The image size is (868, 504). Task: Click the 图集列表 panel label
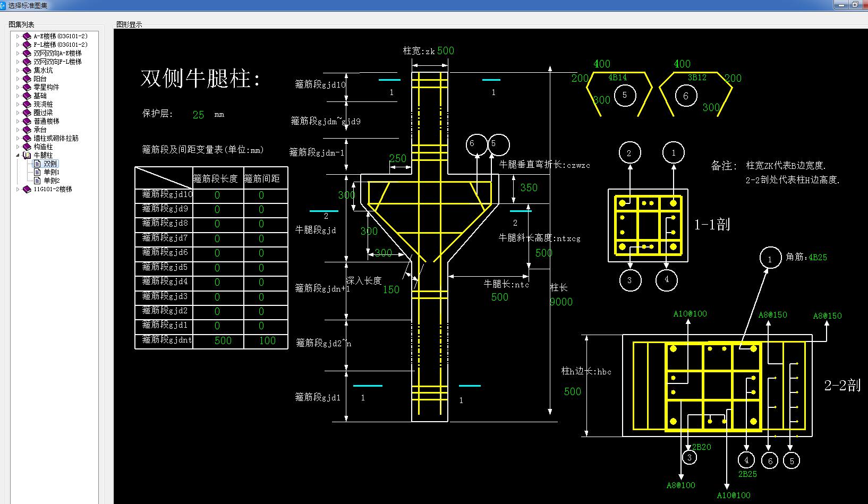point(21,24)
